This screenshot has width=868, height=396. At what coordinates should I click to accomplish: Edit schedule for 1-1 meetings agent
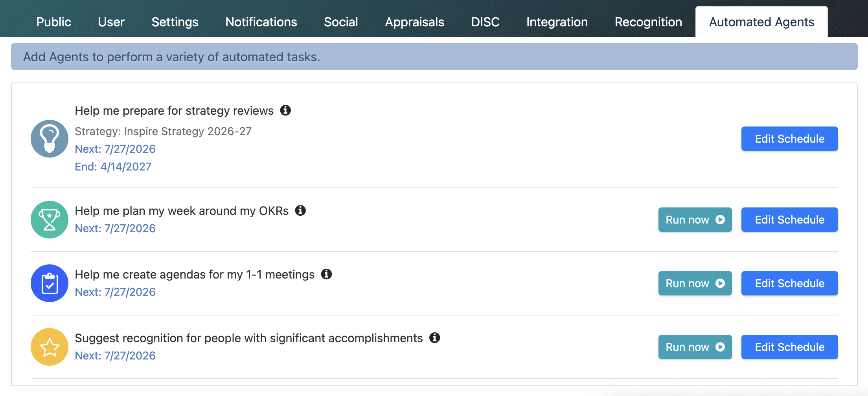(790, 283)
